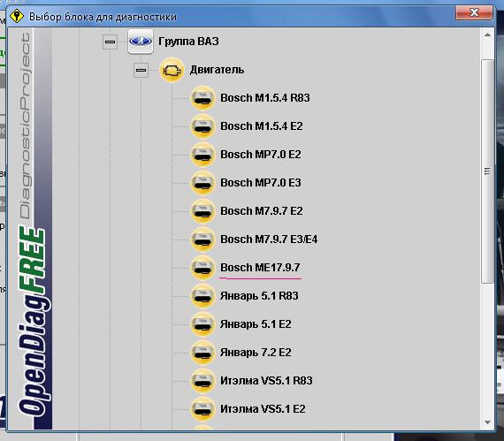
Task: Click ECU icon beside Январь 5.1 E2
Action: (x=202, y=323)
